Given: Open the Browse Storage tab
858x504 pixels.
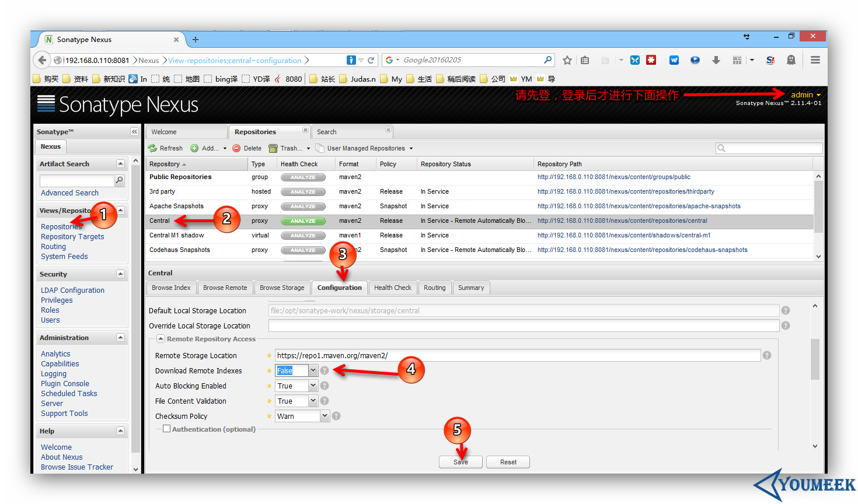Looking at the screenshot, I should tap(282, 288).
